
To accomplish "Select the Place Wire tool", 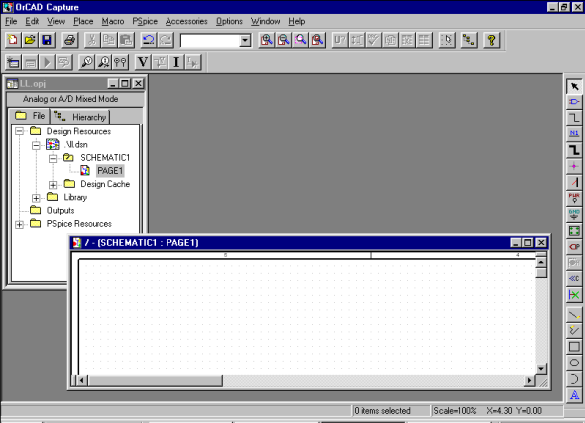I will 574,118.
